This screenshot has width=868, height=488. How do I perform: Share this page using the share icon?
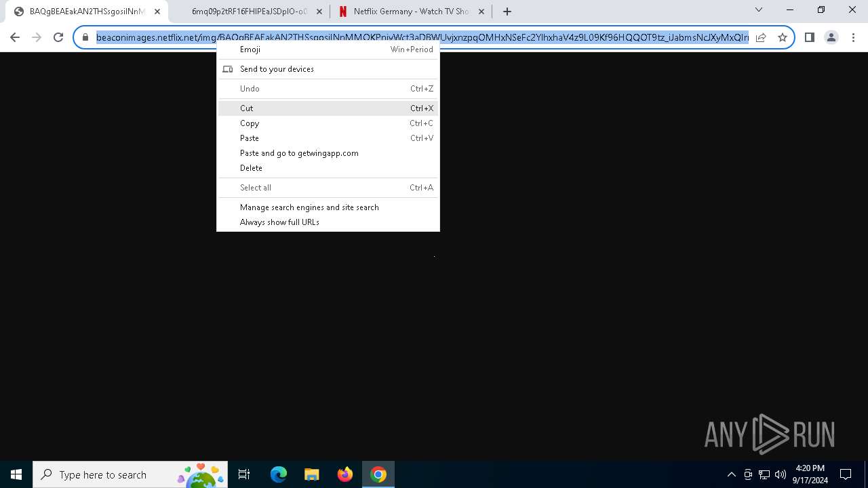coord(761,37)
